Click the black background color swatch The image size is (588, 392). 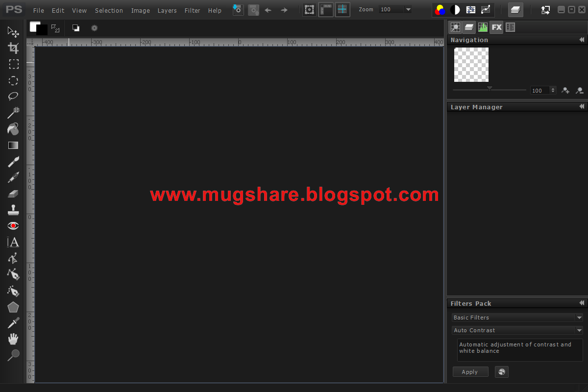coord(43,31)
